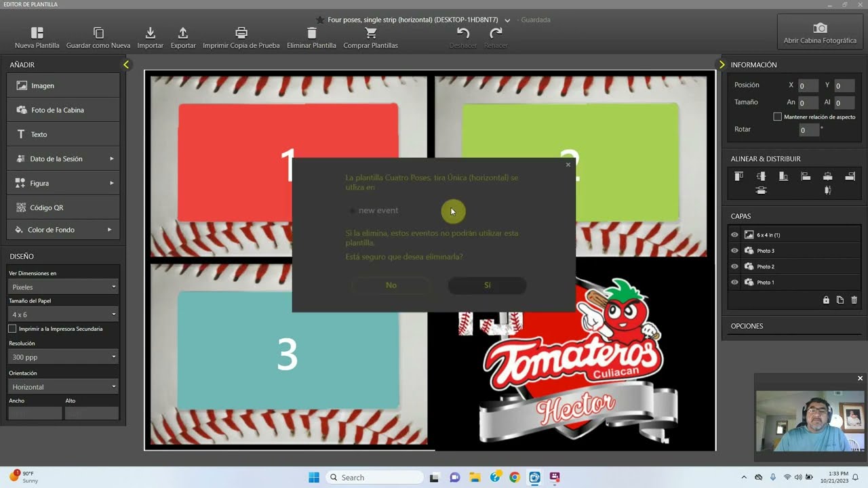Click No in the delete confirmation dialog
The image size is (868, 488).
pos(391,285)
